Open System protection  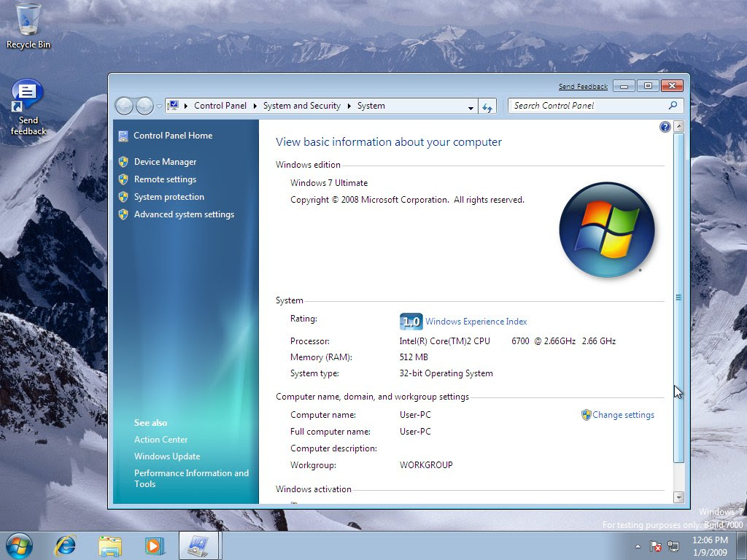[169, 197]
